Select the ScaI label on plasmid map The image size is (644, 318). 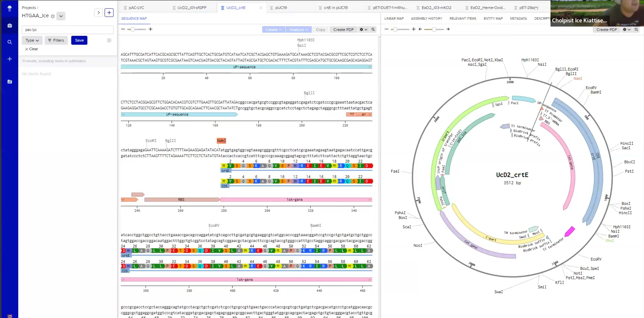406,227
